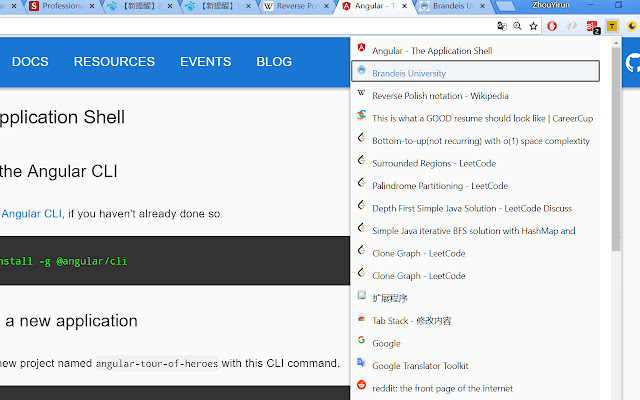The width and height of the screenshot is (640, 400).
Task: Select the Angular tab in tab strip
Action: (374, 6)
